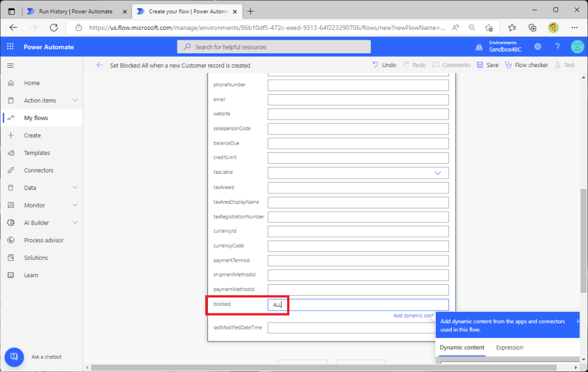Click the Add dynamic content link
The width and height of the screenshot is (588, 372).
413,315
